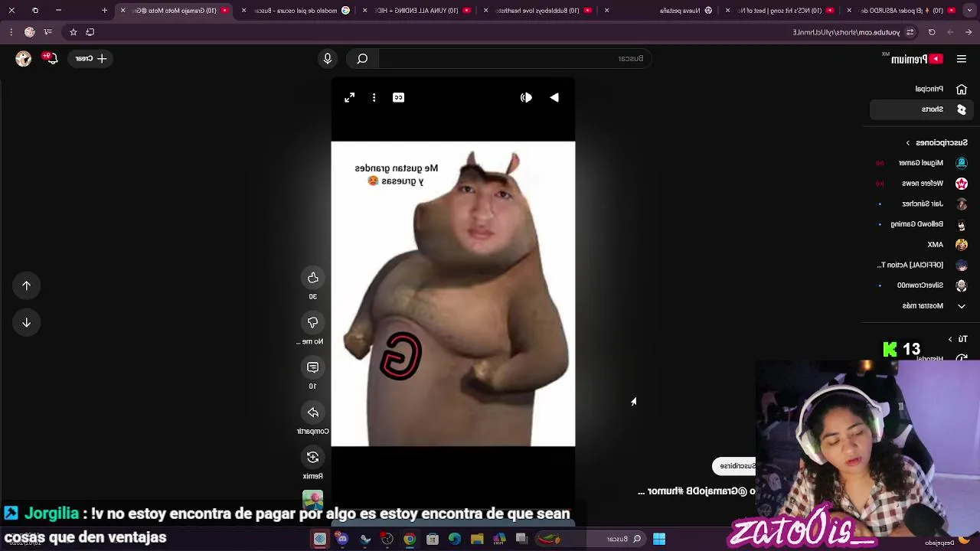The width and height of the screenshot is (980, 551).
Task: Enter fullscreen on the Shorts player
Action: [349, 97]
